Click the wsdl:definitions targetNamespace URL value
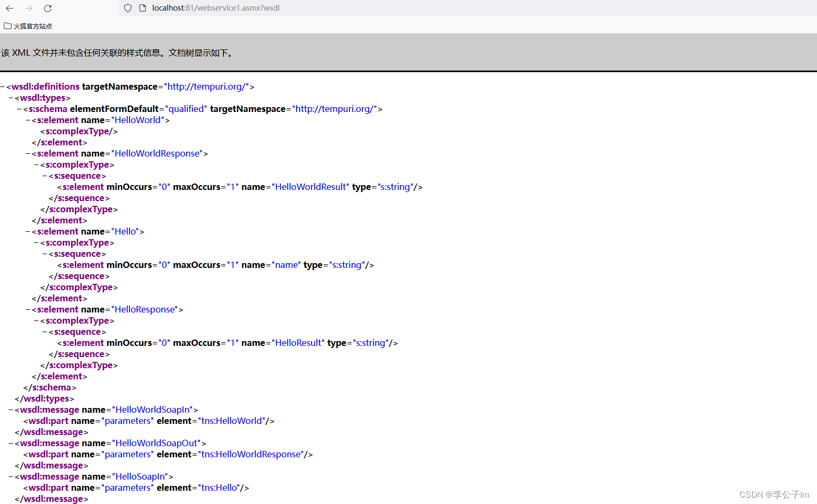This screenshot has height=504, width=817. [206, 86]
